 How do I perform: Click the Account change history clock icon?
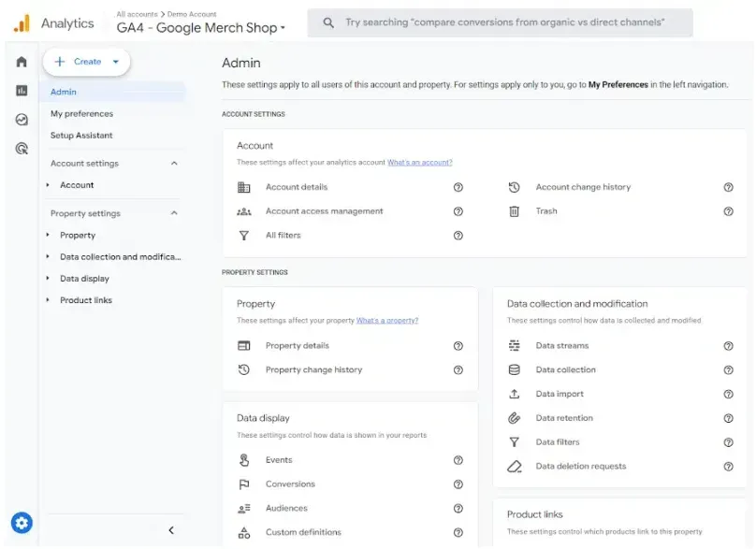coord(514,187)
